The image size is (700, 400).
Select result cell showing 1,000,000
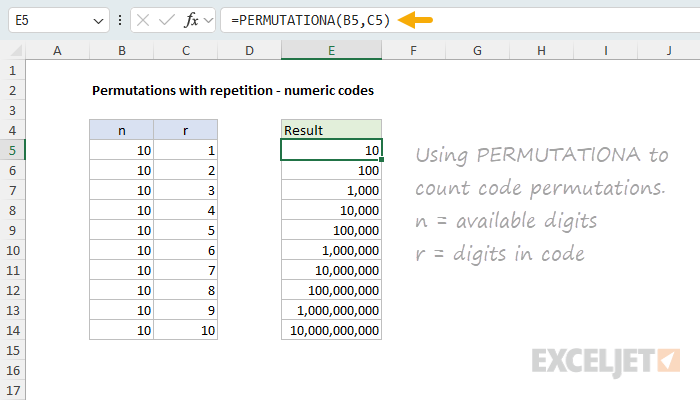pyautogui.click(x=331, y=250)
